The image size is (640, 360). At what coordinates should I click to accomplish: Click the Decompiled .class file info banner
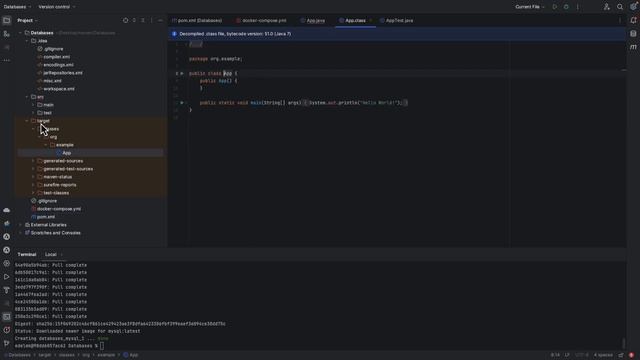pos(397,34)
